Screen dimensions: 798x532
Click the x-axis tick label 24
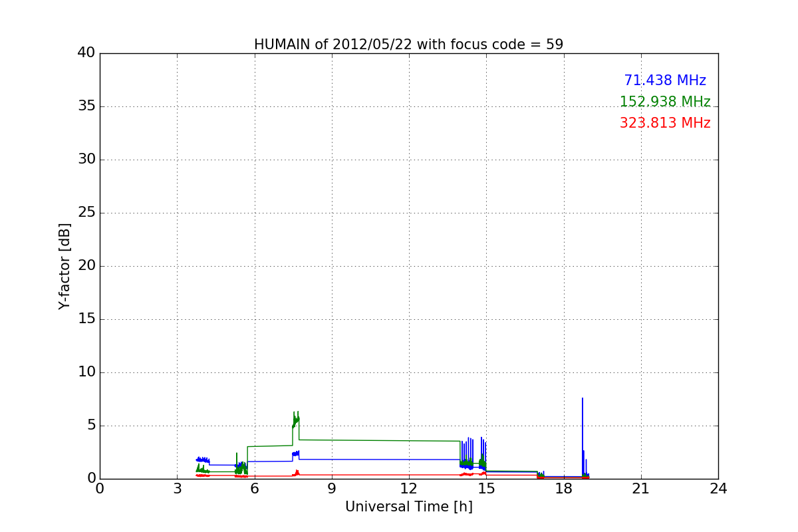point(718,489)
